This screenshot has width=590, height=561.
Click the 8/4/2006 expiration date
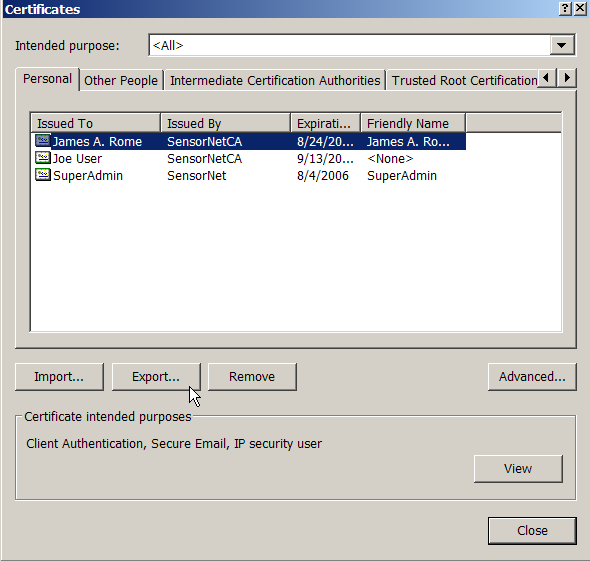point(323,175)
